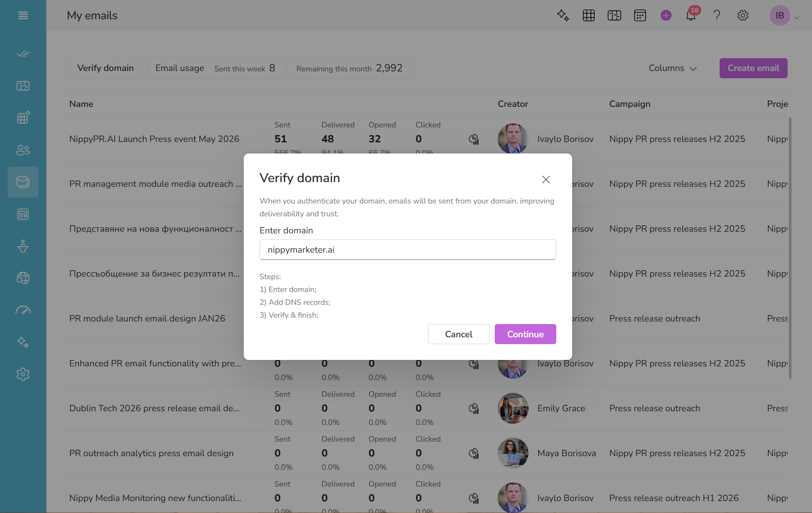This screenshot has width=812, height=513.
Task: Open the calendar icon in top bar
Action: (640, 15)
